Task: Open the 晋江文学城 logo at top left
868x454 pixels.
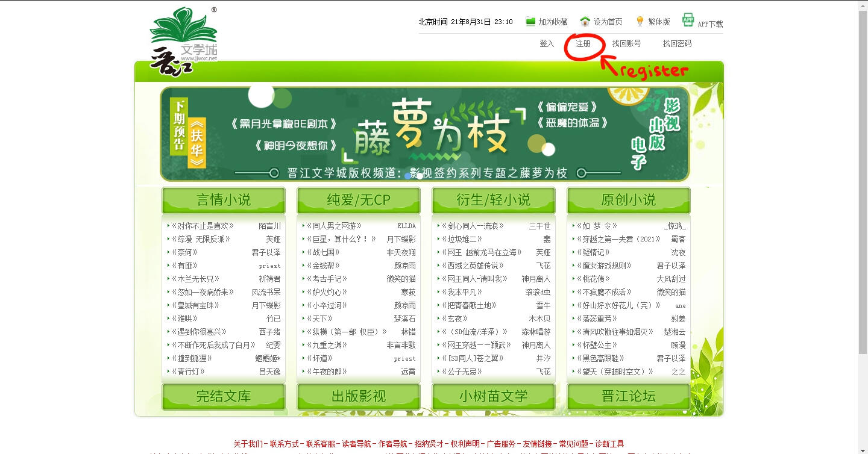Action: point(183,41)
